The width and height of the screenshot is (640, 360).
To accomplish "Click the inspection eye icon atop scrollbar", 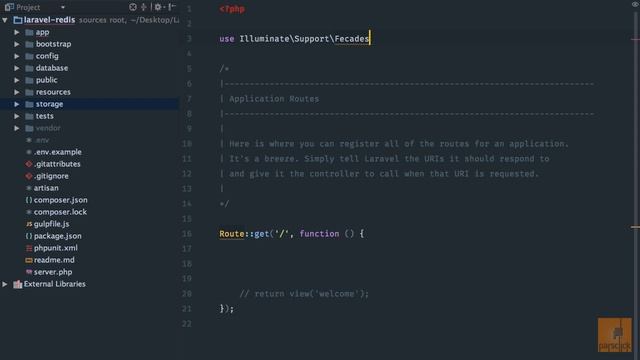I will click(x=635, y=4).
